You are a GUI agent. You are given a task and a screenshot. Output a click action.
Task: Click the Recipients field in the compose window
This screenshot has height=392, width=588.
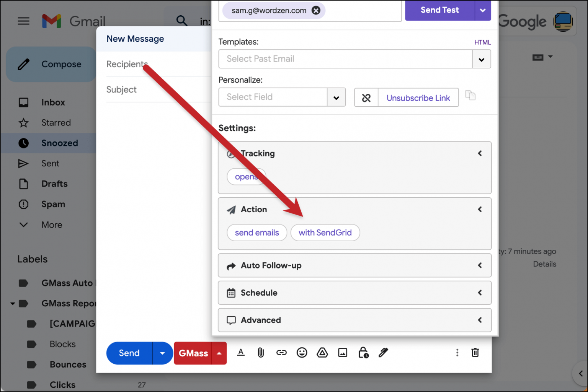[127, 64]
